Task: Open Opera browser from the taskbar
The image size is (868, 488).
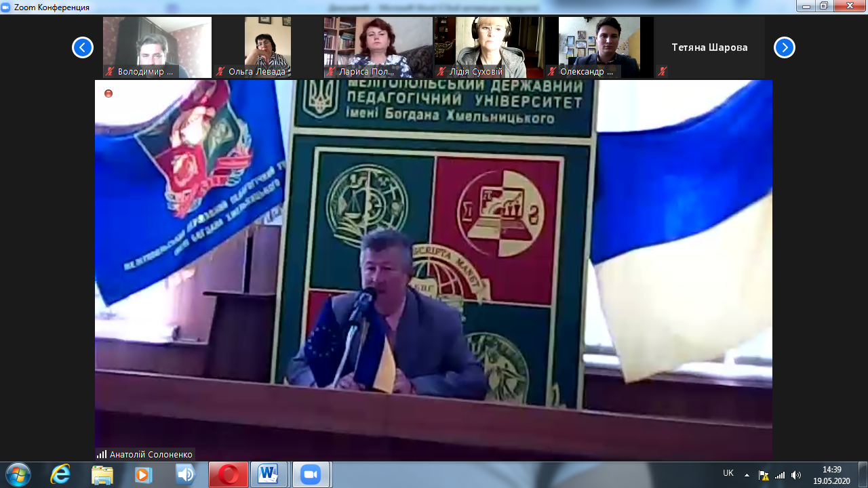Action: click(228, 475)
